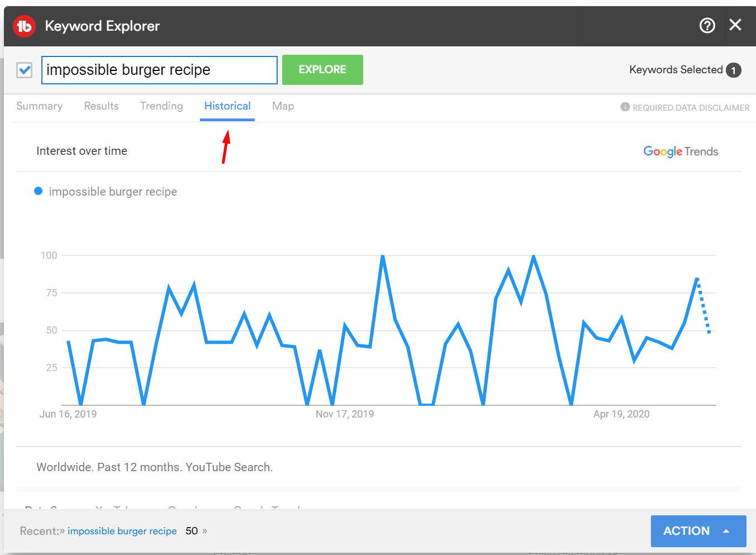
Task: Go to the Trending tab
Action: [161, 106]
